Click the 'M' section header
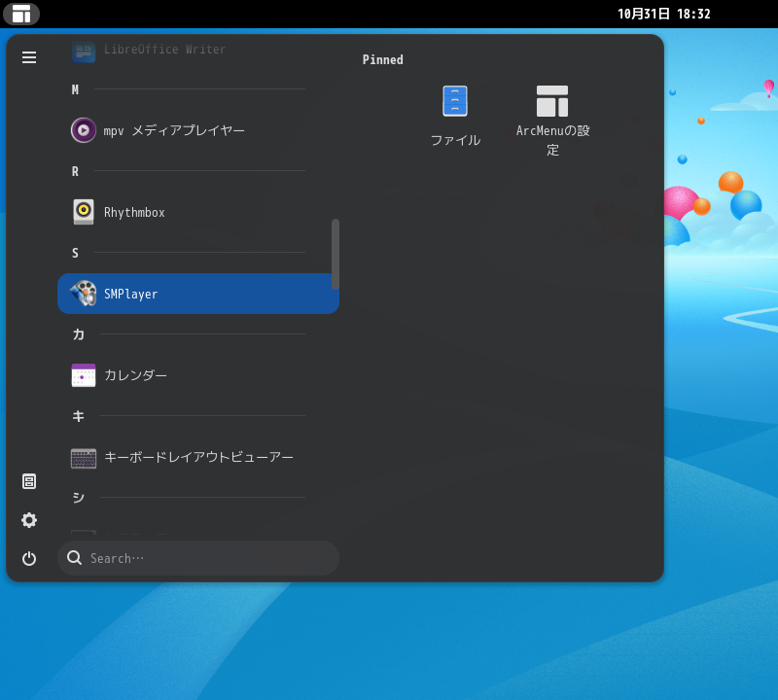This screenshot has width=778, height=700. (75, 89)
